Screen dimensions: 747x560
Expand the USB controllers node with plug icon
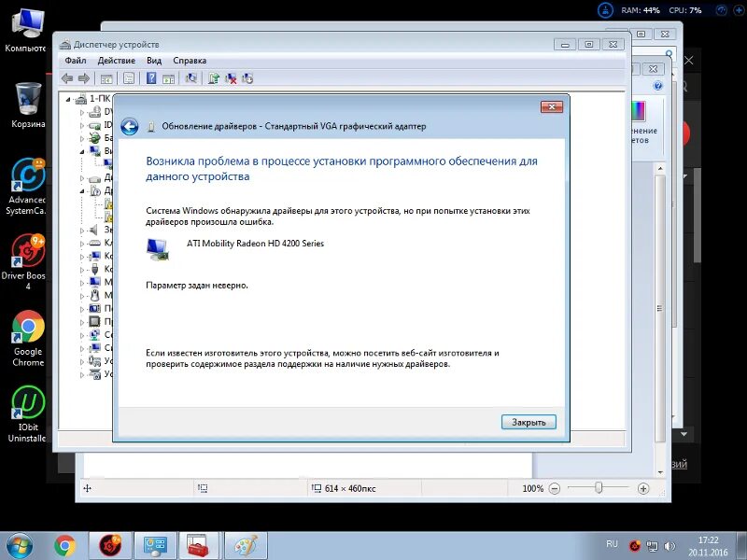click(x=81, y=270)
